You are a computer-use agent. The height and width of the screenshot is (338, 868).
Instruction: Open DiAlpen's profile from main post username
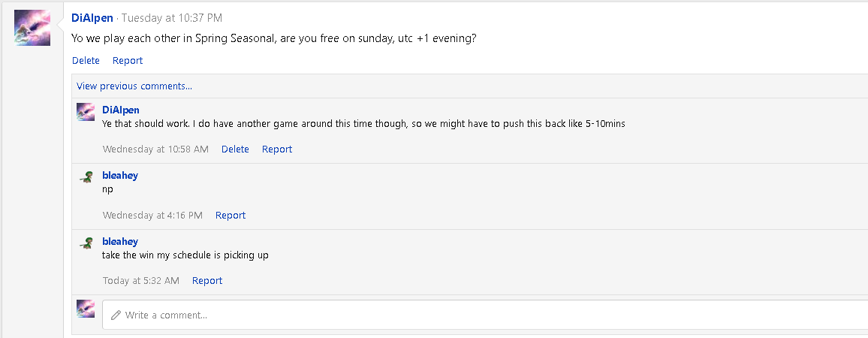click(93, 17)
